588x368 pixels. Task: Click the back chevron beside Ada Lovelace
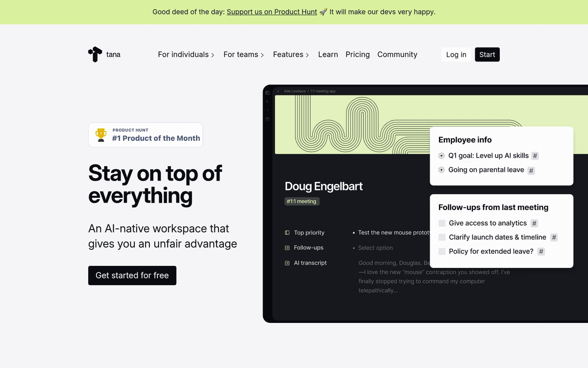point(278,91)
